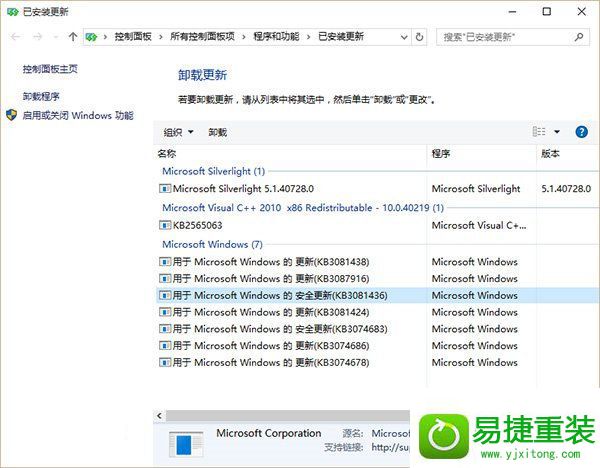Viewport: 600px width, 468px height.
Task: Click the icon of the KB2565063 entry
Action: coord(165,225)
